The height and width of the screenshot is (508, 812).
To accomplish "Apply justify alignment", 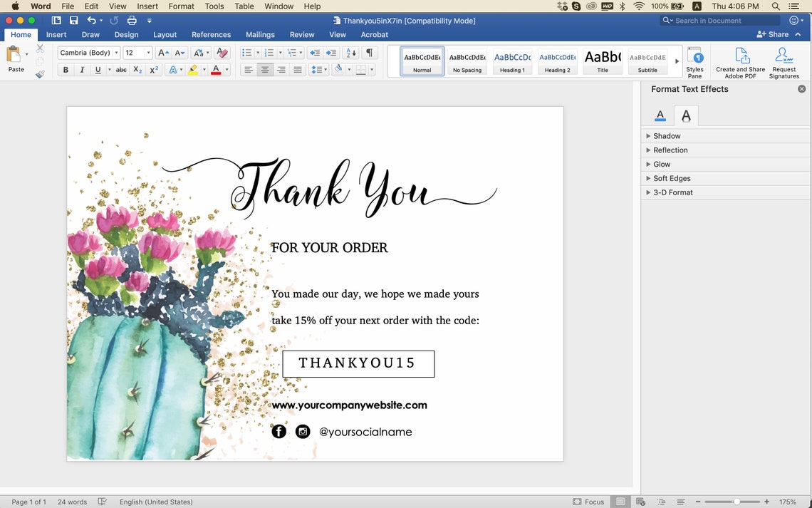I will (297, 69).
